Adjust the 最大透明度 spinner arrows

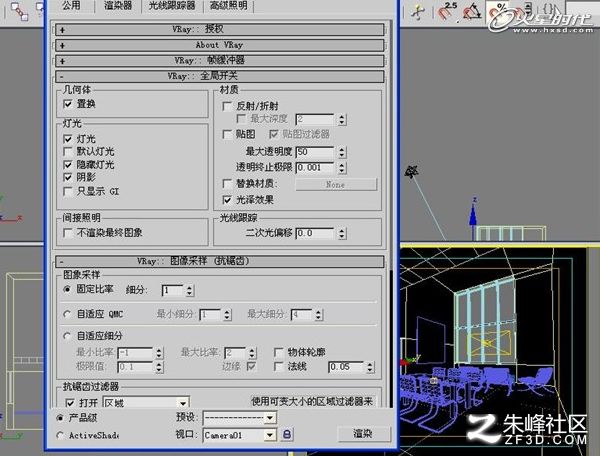point(342,152)
